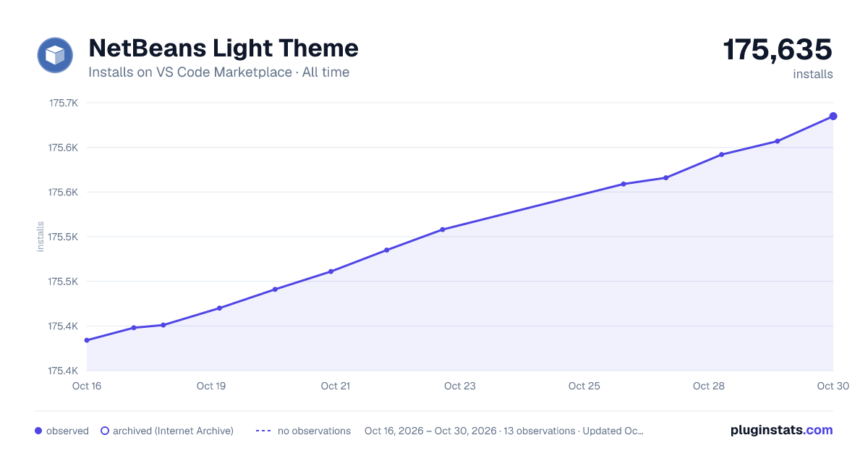Click the date range and observations text
The image size is (868, 456).
click(504, 431)
